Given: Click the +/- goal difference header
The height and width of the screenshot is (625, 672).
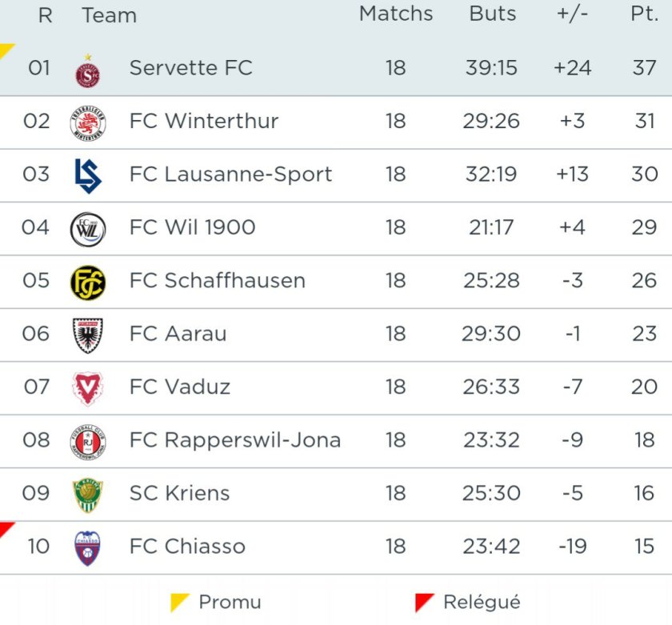Looking at the screenshot, I should click(572, 14).
